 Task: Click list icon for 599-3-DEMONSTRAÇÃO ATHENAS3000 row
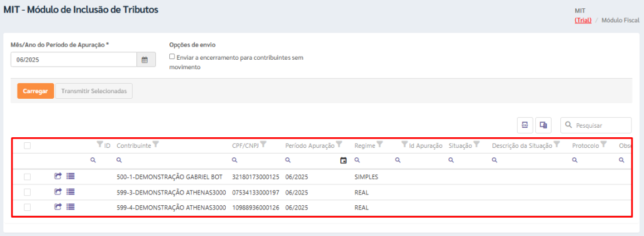[x=70, y=191]
